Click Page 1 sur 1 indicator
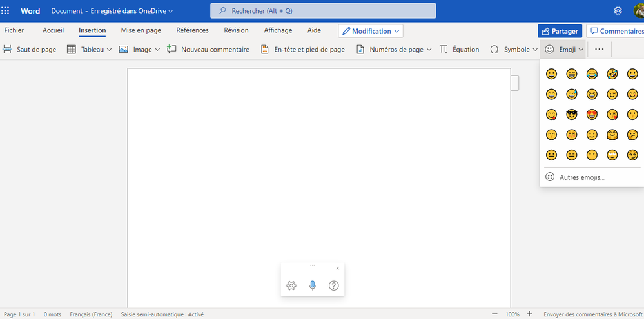644x319 pixels. [x=19, y=314]
